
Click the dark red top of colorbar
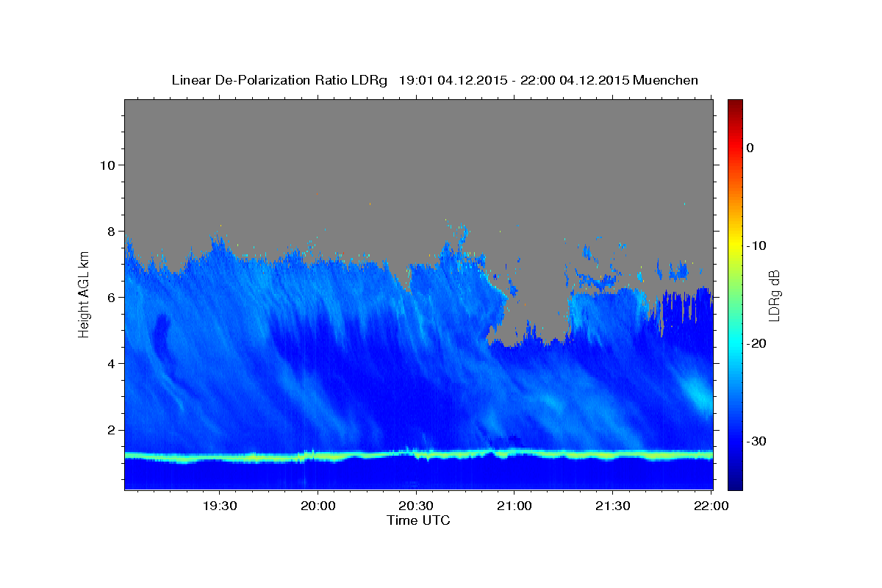[x=735, y=105]
